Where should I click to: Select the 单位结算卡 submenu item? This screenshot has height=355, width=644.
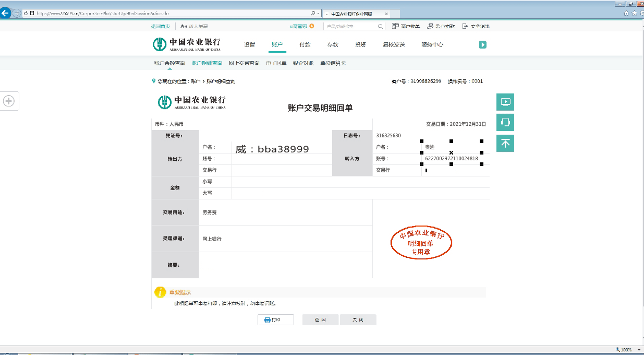pyautogui.click(x=333, y=63)
